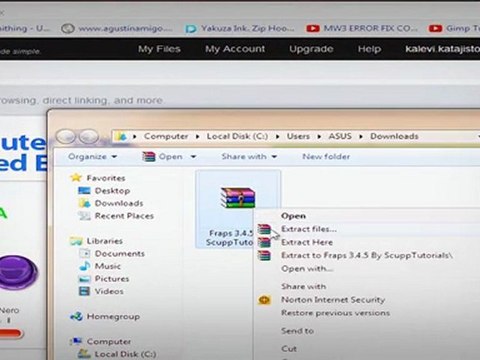The width and height of the screenshot is (480, 360).
Task: Click Users in address bar path
Action: coord(298,136)
